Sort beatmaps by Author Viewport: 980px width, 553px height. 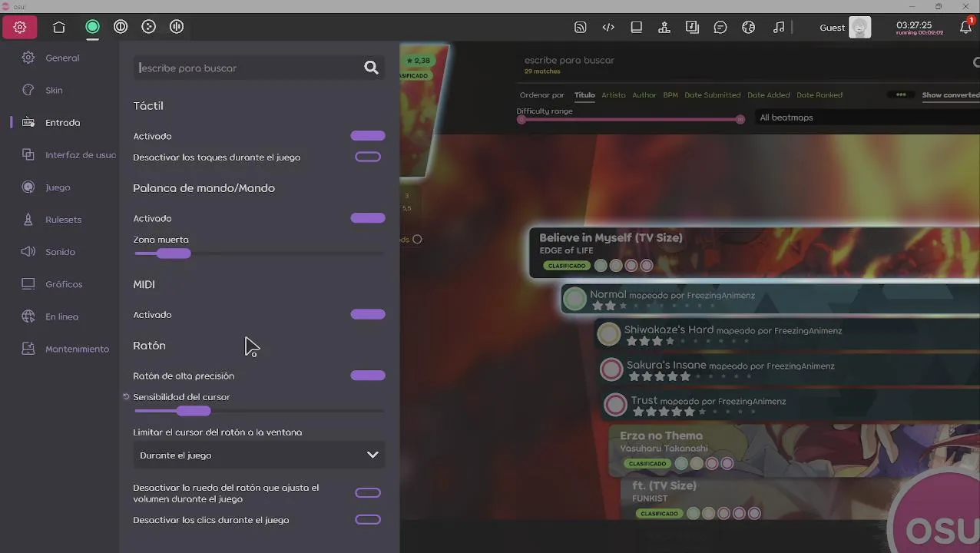point(644,95)
